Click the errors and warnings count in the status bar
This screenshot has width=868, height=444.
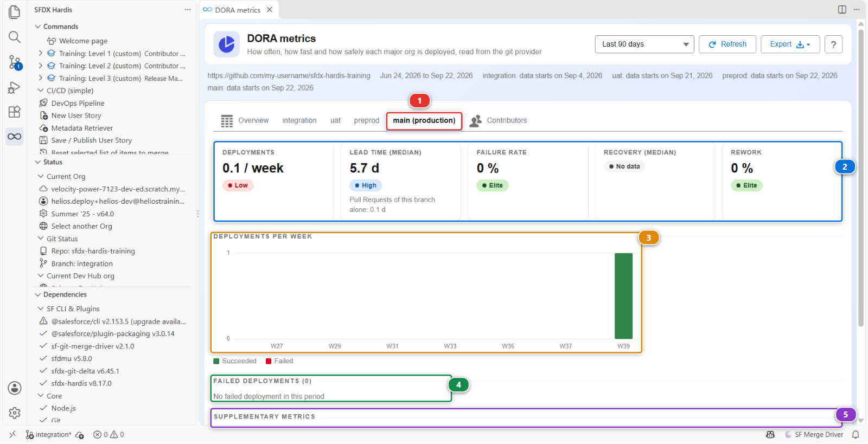tap(108, 435)
